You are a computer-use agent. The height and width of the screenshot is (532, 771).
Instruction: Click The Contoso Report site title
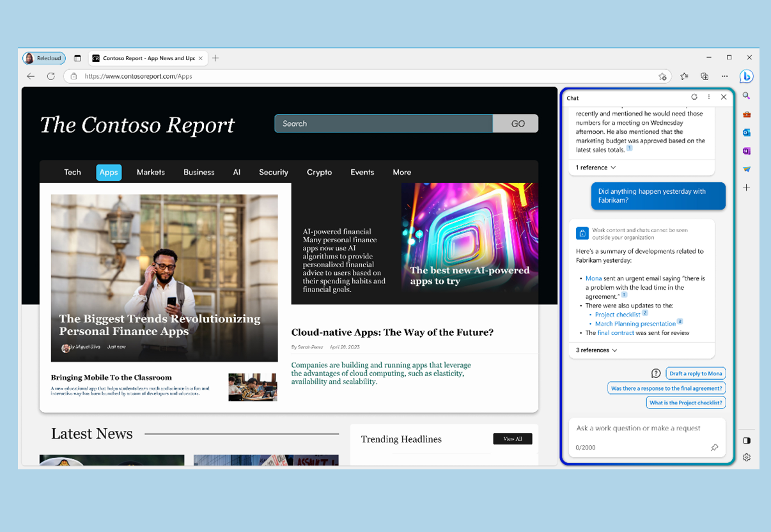(x=137, y=125)
